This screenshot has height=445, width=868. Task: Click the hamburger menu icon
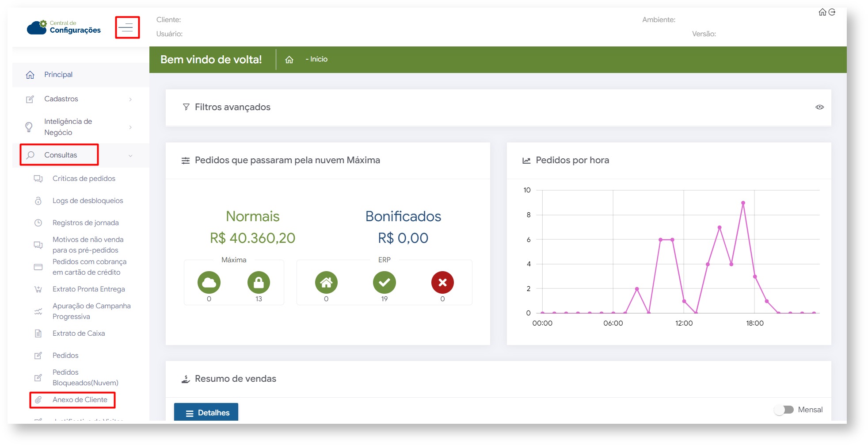127,27
